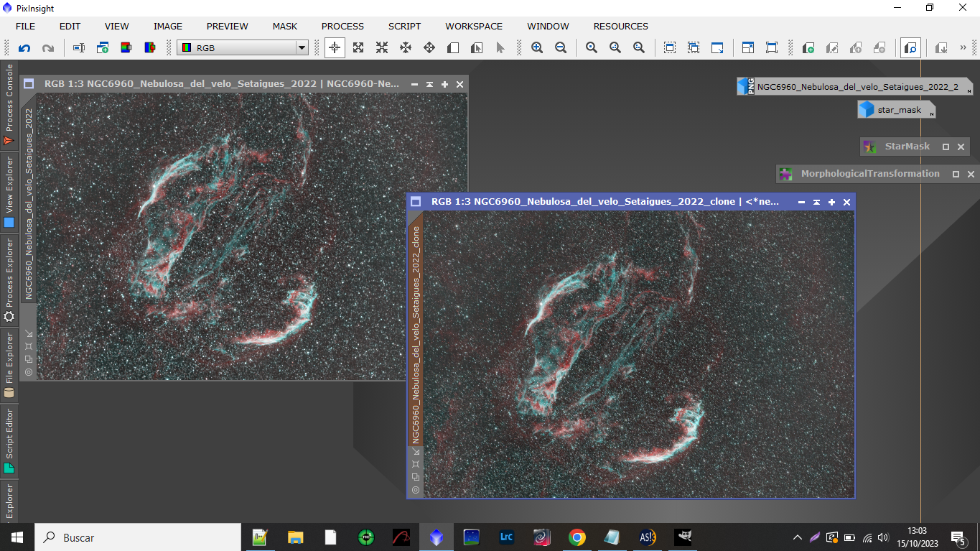Click the Redo arrow in the toolbar

coord(48,48)
